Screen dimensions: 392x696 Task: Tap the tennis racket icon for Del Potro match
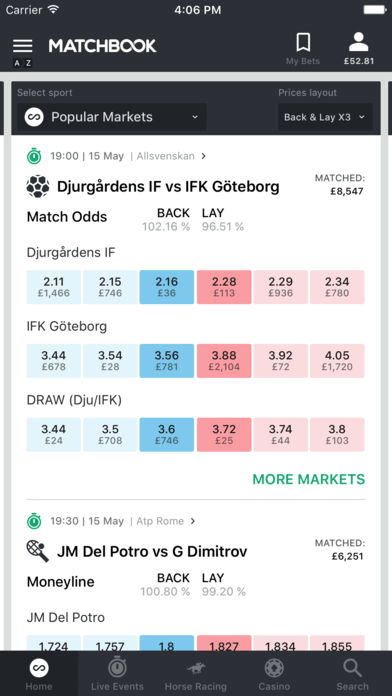37,551
